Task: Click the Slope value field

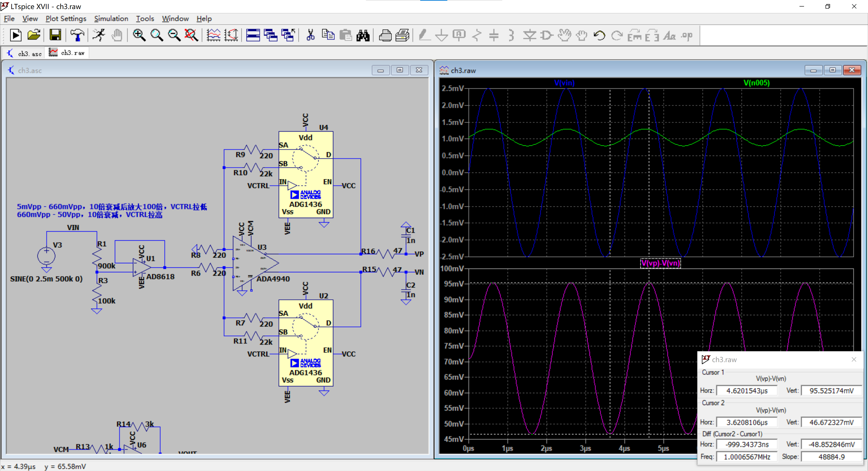Action: click(831, 457)
